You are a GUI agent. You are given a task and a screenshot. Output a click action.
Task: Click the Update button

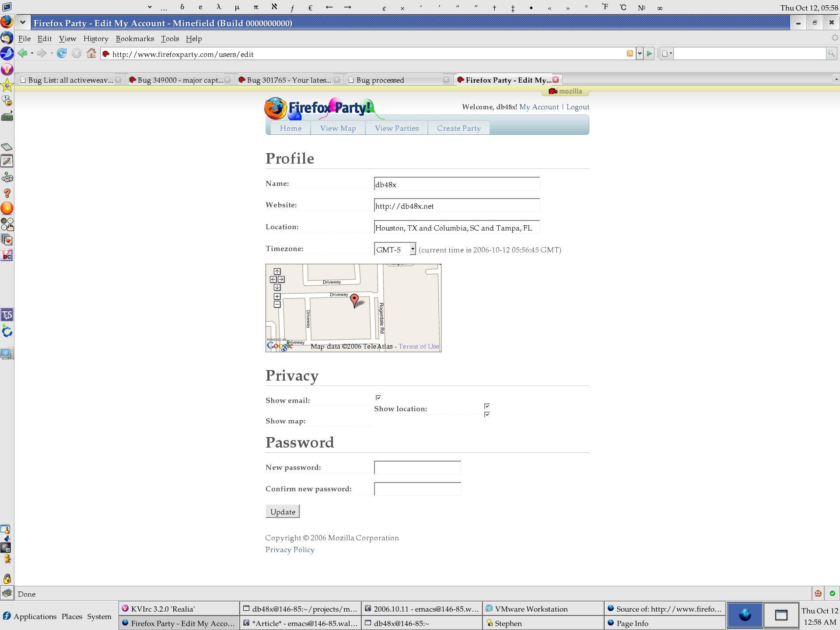coord(283,511)
